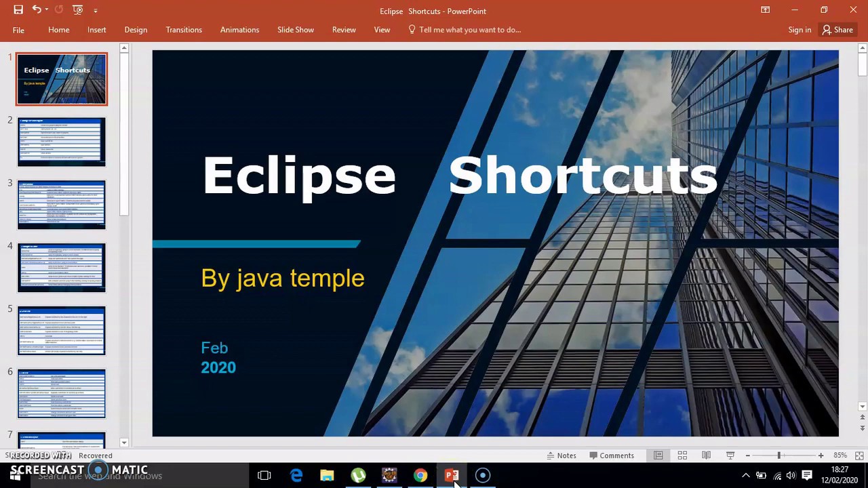
Task: Open File Explorer from taskbar
Action: click(327, 476)
